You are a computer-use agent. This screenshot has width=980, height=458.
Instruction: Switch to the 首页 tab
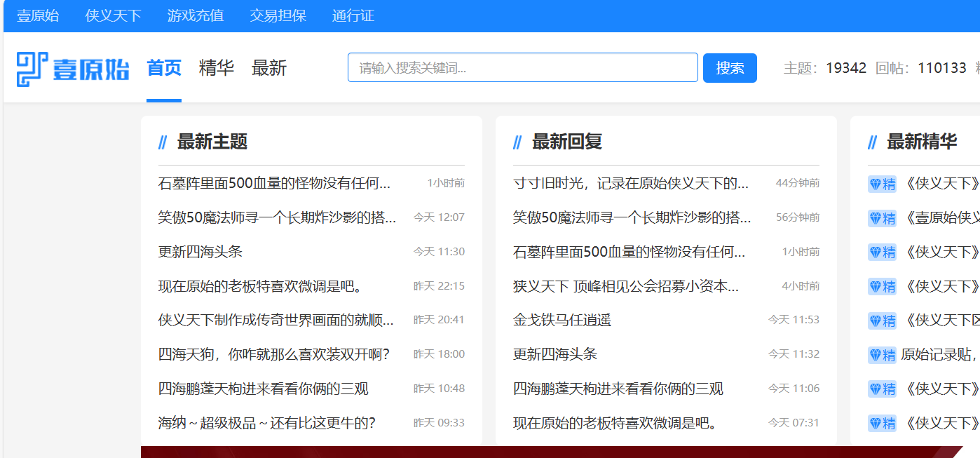(164, 68)
